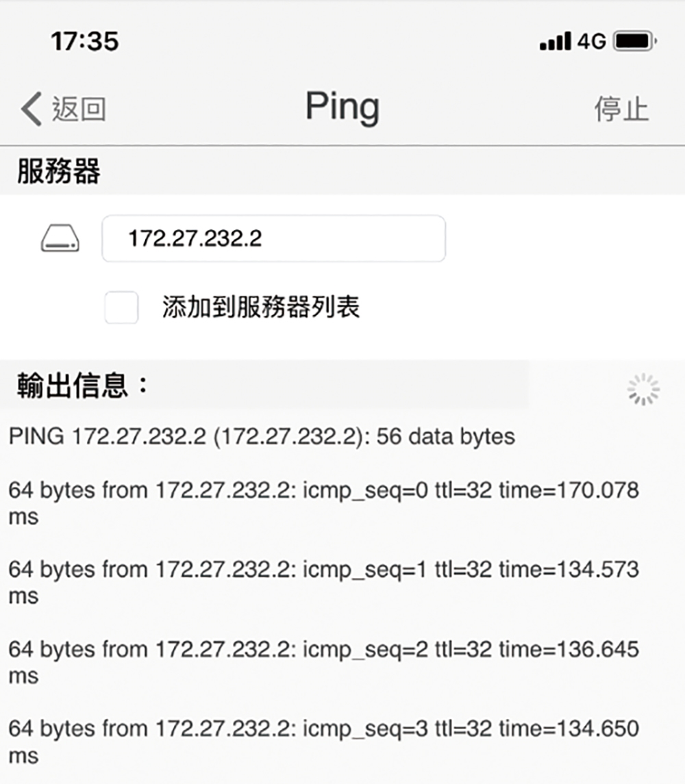Tap the 添加到服務器列表 label text
This screenshot has height=784, width=685.
pos(261,307)
